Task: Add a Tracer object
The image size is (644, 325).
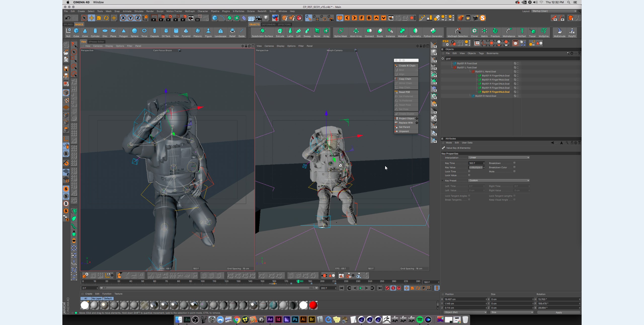Action: coord(532,32)
